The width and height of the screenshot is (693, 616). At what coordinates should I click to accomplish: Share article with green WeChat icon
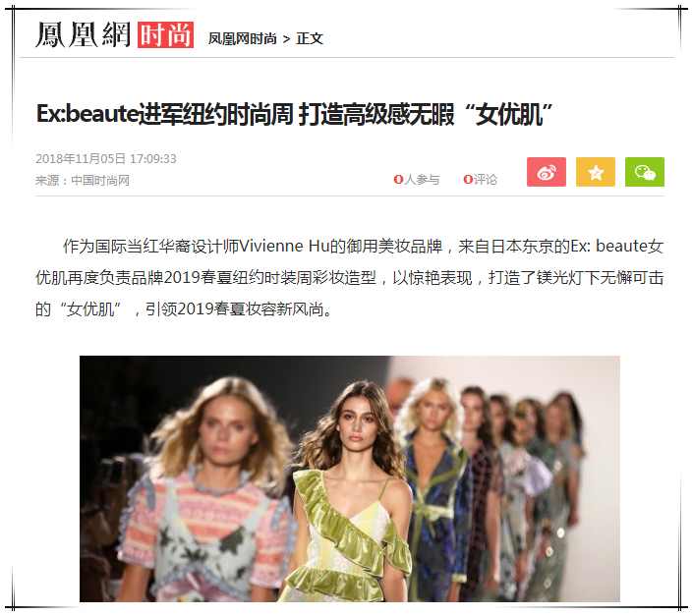click(645, 172)
